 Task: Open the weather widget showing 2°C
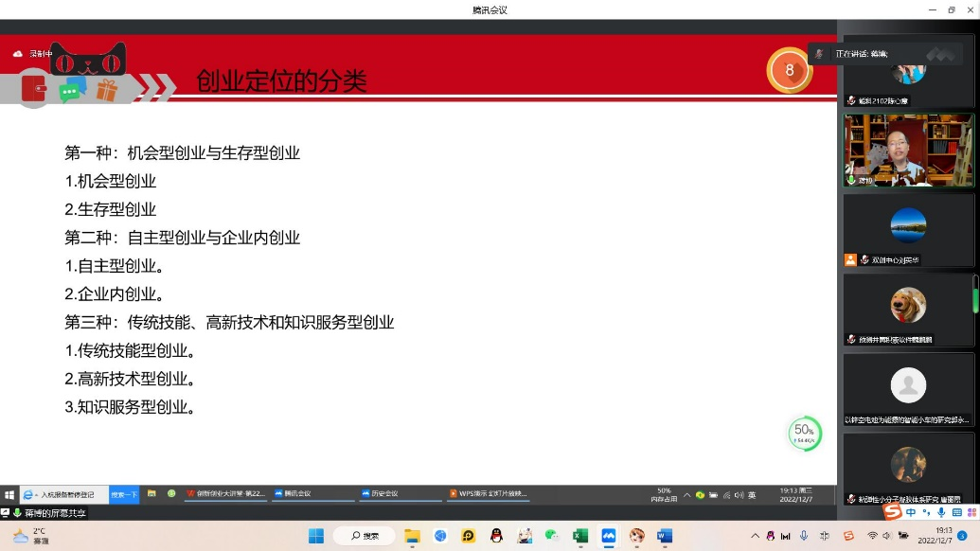click(30, 536)
